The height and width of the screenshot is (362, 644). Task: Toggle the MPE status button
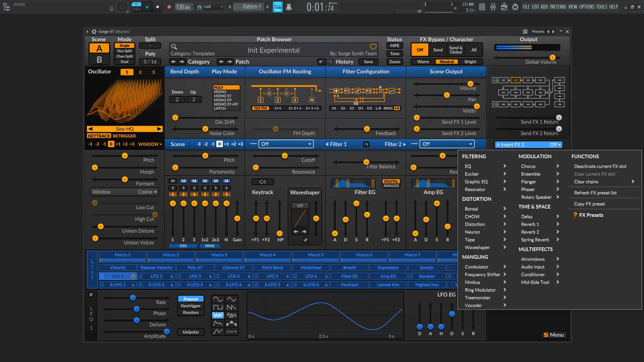(x=394, y=46)
